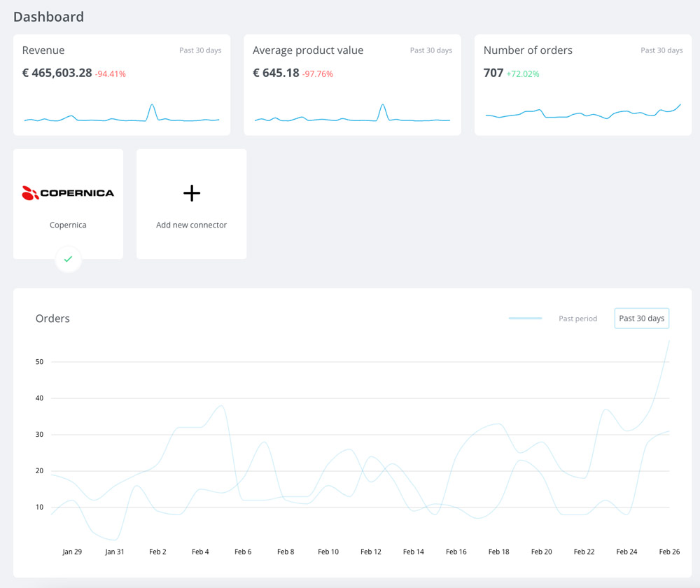
Task: Click the -94.41% revenue change
Action: coord(111,74)
